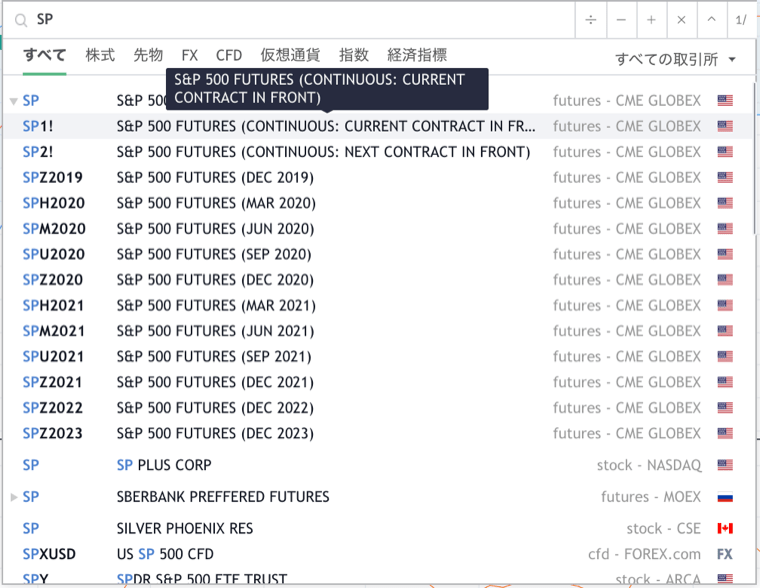Choose SPZ2022 DEC 2022 futures
Image resolution: width=760 pixels, height=588 pixels.
coord(378,408)
